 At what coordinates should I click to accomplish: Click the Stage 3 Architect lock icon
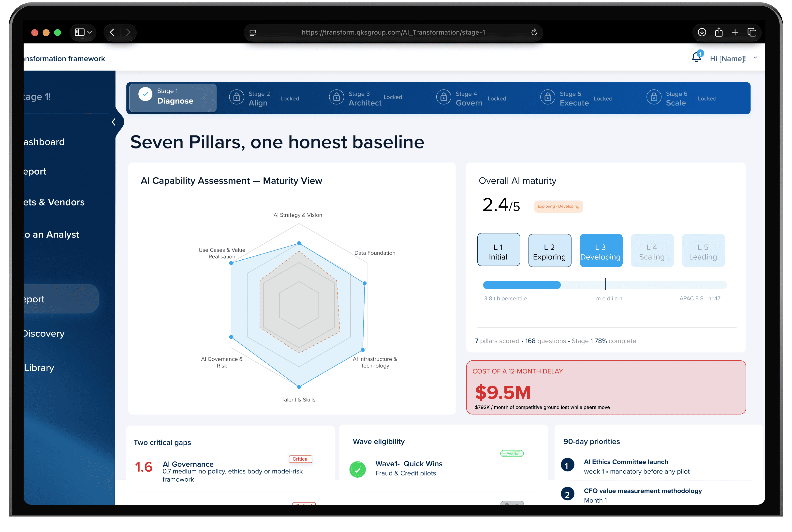click(x=337, y=97)
